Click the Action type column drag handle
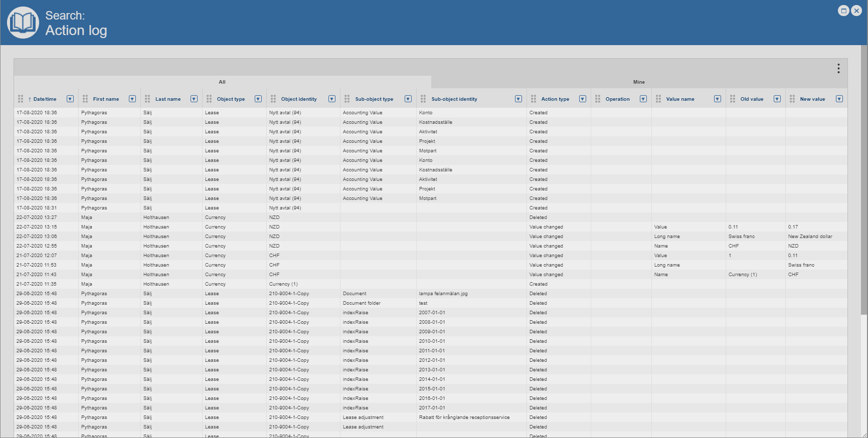Viewport: 868px width, 438px height. 534,99
